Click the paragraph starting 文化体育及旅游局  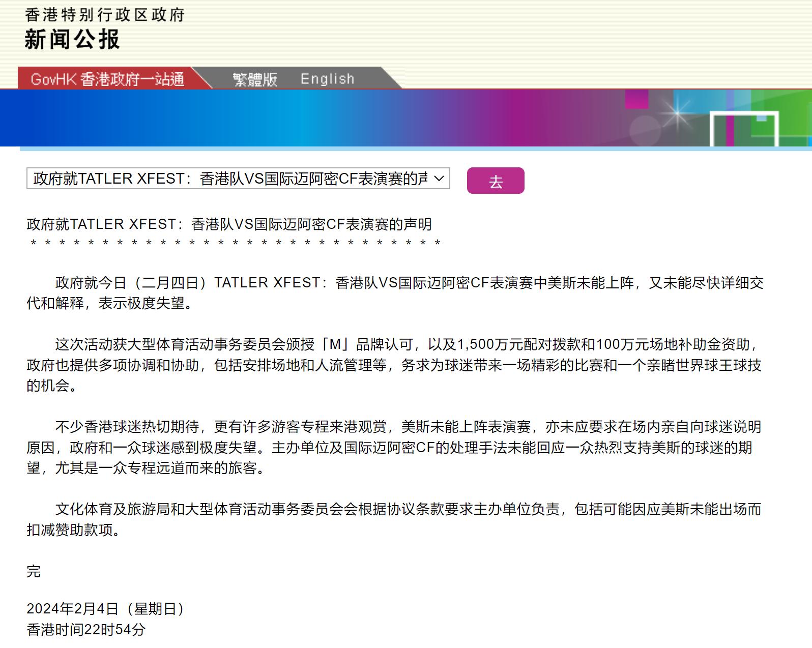coord(395,519)
